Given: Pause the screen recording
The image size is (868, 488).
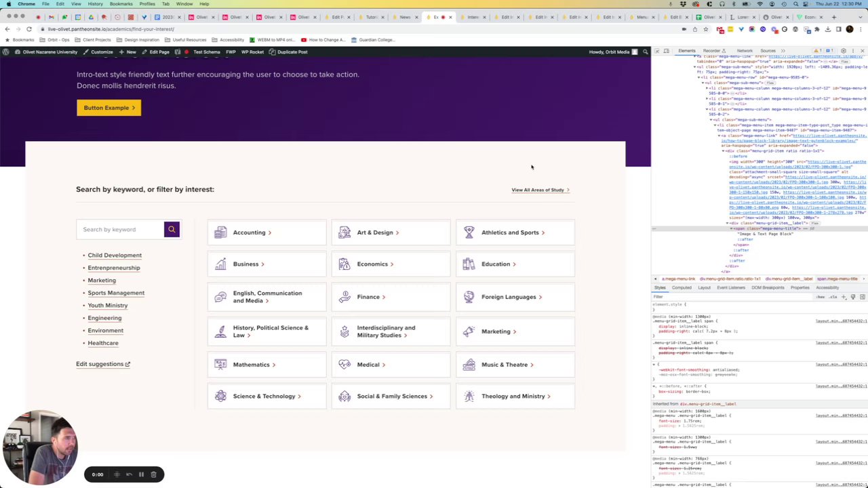Looking at the screenshot, I should (141, 474).
